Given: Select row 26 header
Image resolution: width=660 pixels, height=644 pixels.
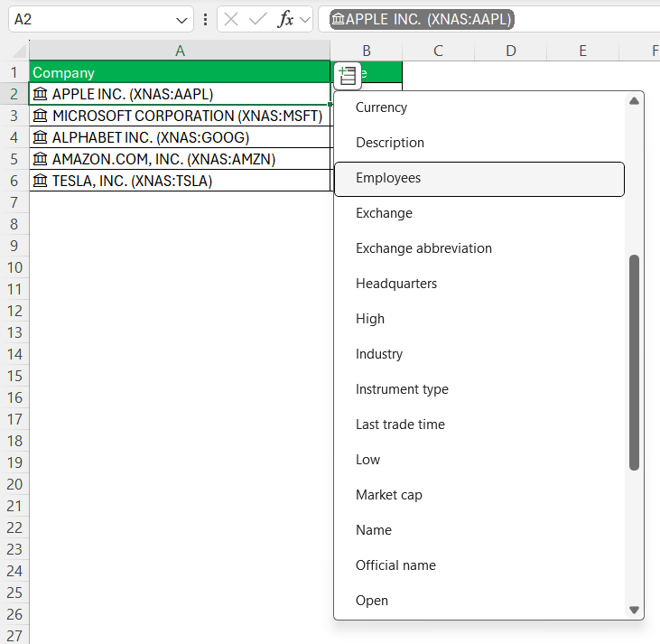Looking at the screenshot, I should point(14,614).
